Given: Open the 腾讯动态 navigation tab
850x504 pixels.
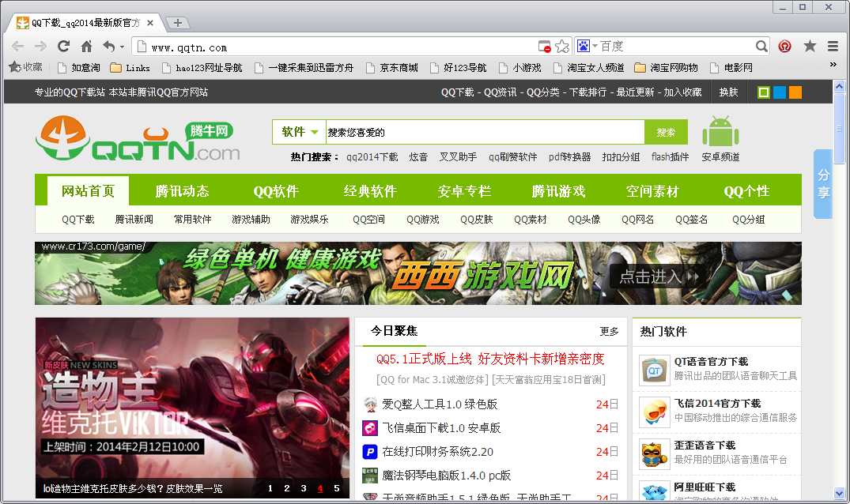Looking at the screenshot, I should 182,190.
